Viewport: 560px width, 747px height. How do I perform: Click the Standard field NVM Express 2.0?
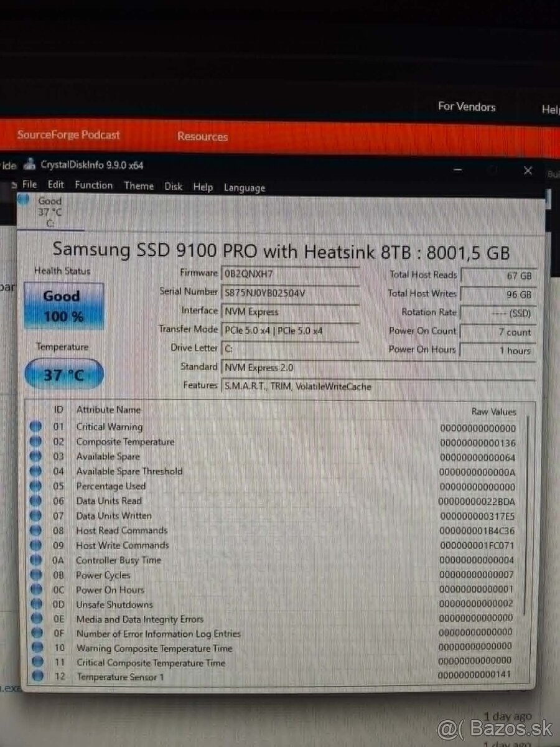pyautogui.click(x=378, y=368)
